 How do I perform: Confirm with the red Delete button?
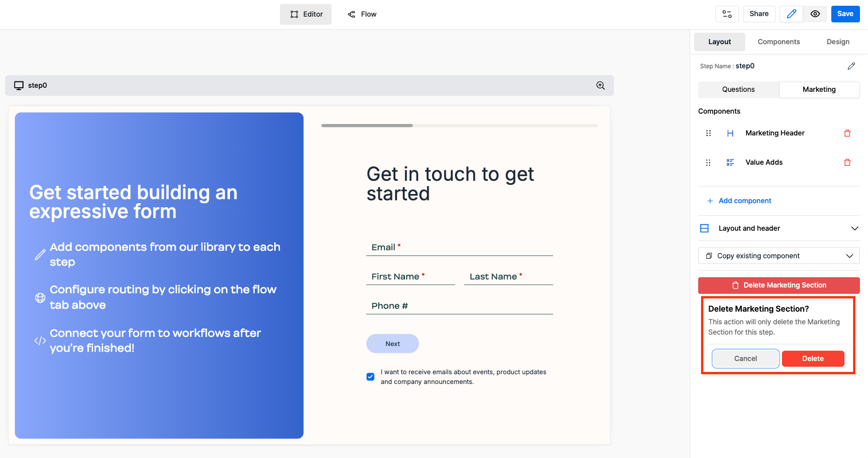pyautogui.click(x=813, y=359)
